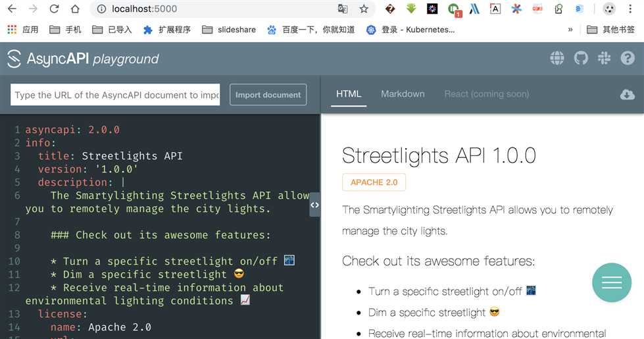The height and width of the screenshot is (339, 644).
Task: Click the "version: '1.0.0'" editor line
Action: pyautogui.click(x=88, y=169)
